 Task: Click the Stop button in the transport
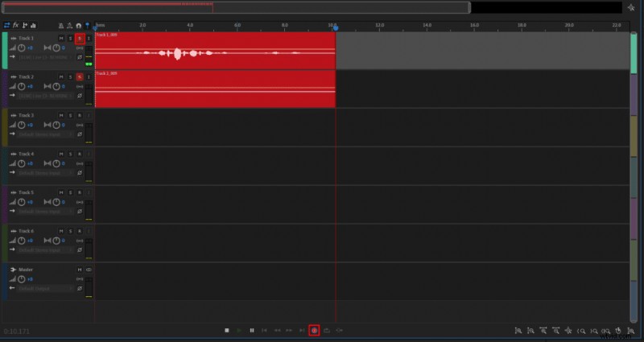click(x=227, y=331)
